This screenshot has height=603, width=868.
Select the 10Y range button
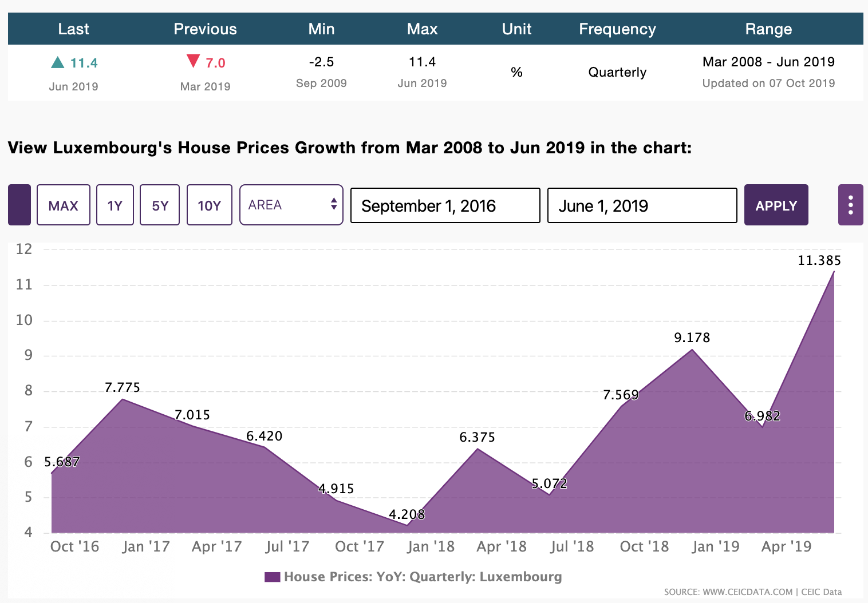coord(210,205)
